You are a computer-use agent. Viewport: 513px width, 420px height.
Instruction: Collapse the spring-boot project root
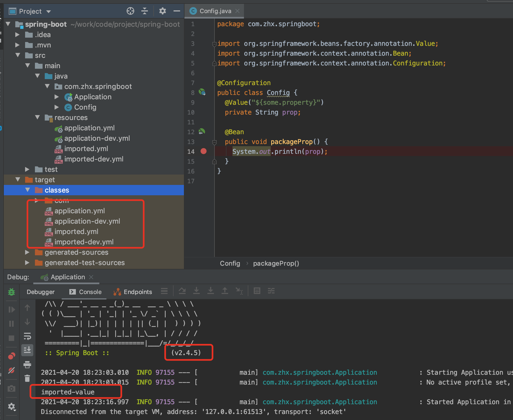8,24
